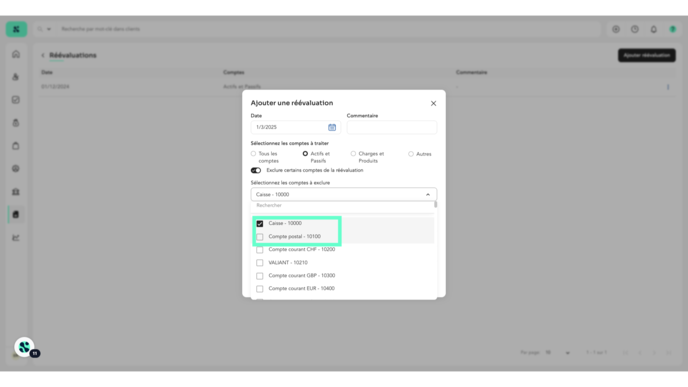Close the Ajouter une réévaluation dialog
The width and height of the screenshot is (688, 387).
click(433, 104)
